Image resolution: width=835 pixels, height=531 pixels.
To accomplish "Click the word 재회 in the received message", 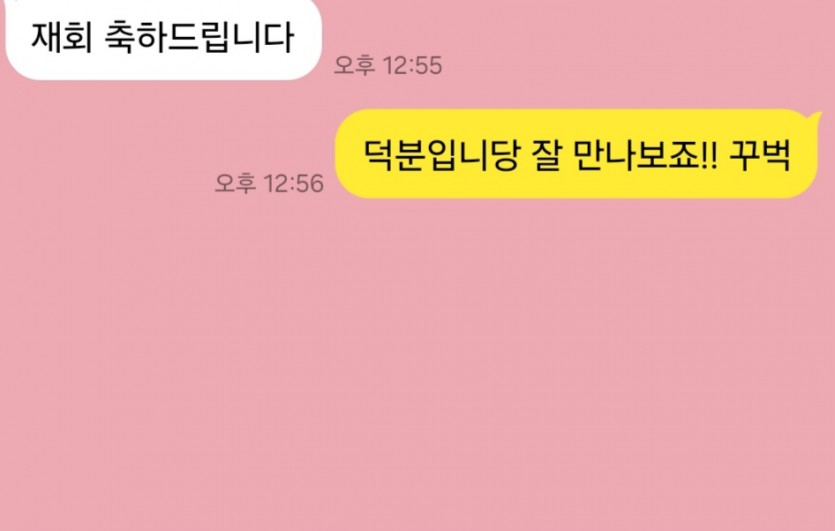I will [x=62, y=38].
